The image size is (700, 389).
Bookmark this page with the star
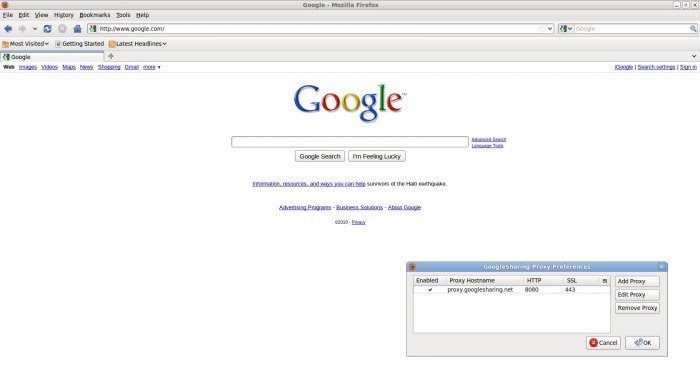point(542,29)
